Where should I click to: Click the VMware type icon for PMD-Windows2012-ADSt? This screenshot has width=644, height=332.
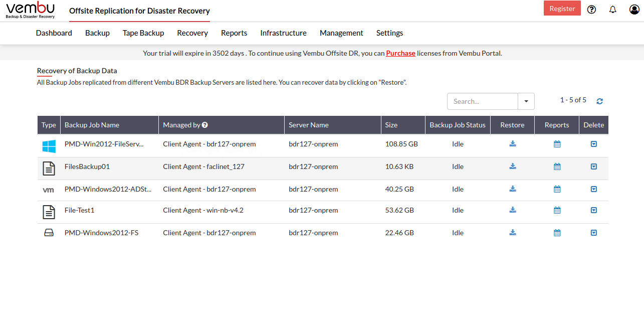click(x=49, y=190)
